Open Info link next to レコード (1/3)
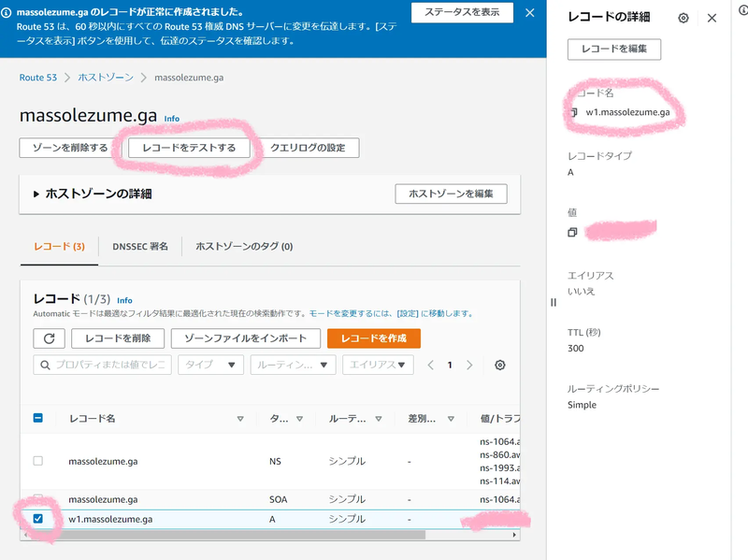Viewport: 748px width, 560px height. click(x=124, y=300)
